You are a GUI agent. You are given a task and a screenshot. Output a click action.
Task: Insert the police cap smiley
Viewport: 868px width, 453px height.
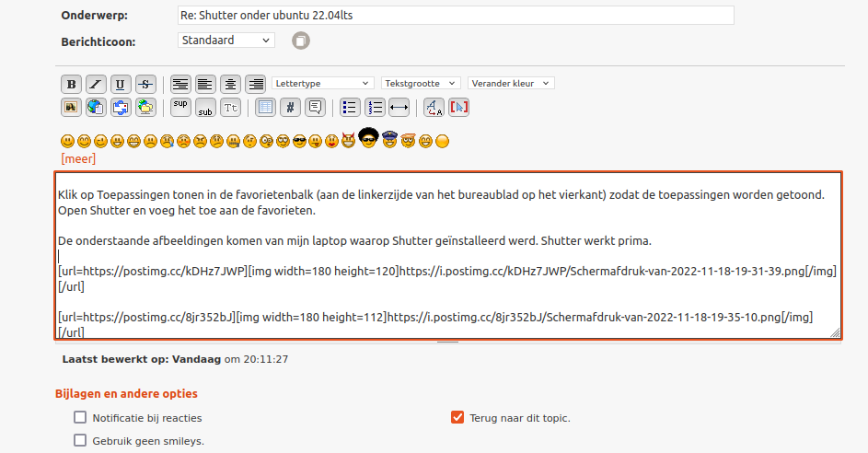coord(389,140)
